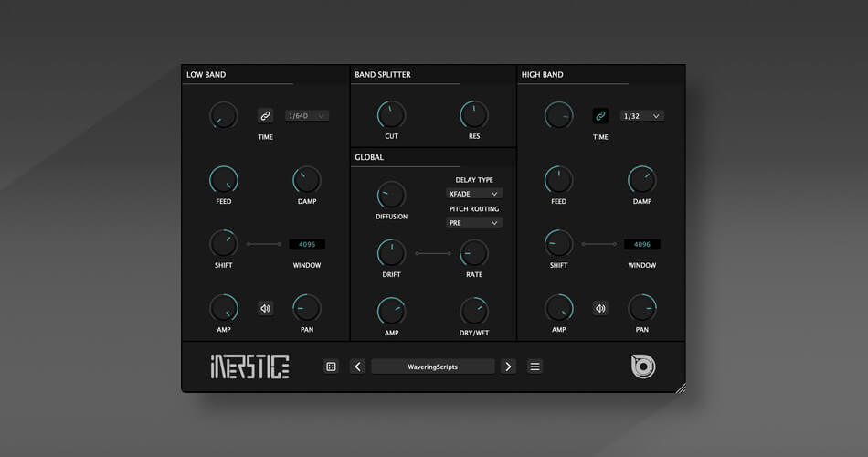Screen dimensions: 868x457
Task: Click the DIFFUSION label text
Action: click(x=391, y=217)
